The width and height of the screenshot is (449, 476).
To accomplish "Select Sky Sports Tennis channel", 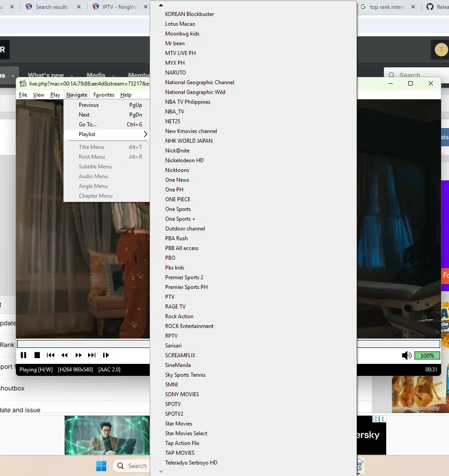I will point(185,375).
